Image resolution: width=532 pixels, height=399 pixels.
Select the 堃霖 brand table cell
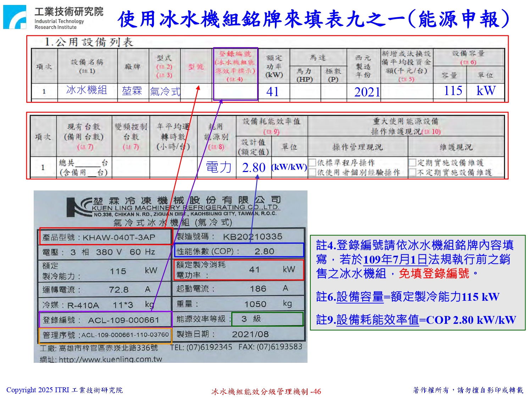click(133, 92)
